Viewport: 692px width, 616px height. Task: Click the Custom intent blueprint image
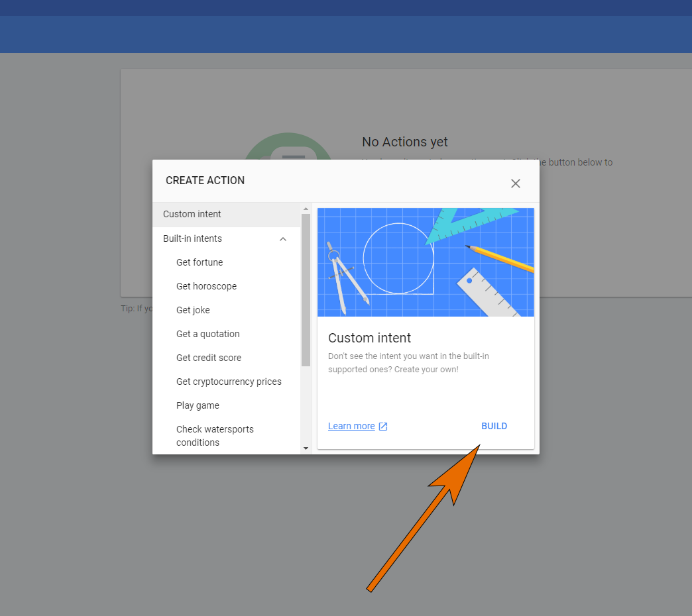[x=426, y=262]
